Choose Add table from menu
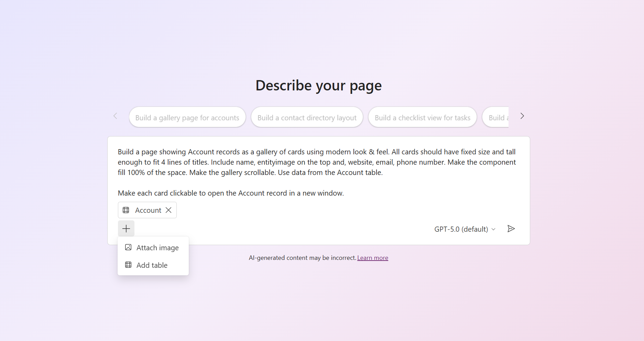Viewport: 644px width, 341px height. click(x=153, y=265)
